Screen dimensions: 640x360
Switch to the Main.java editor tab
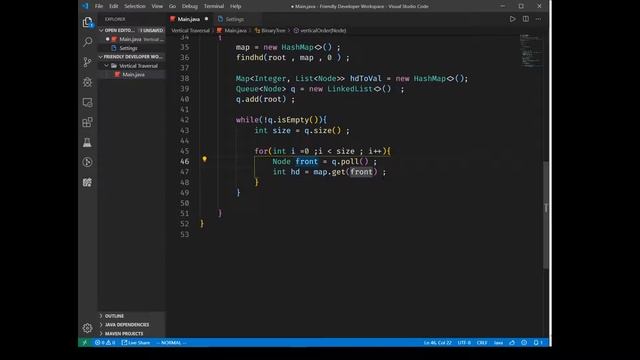click(188, 19)
